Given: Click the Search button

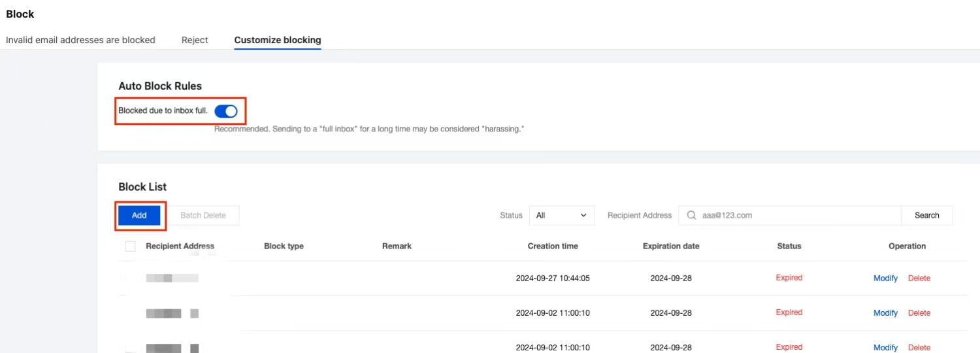Looking at the screenshot, I should (x=926, y=215).
